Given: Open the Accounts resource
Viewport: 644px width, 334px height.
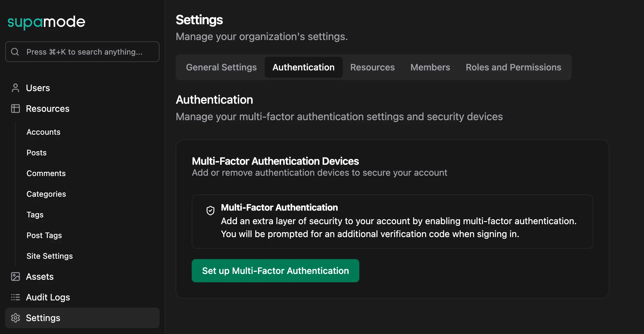Looking at the screenshot, I should [43, 132].
